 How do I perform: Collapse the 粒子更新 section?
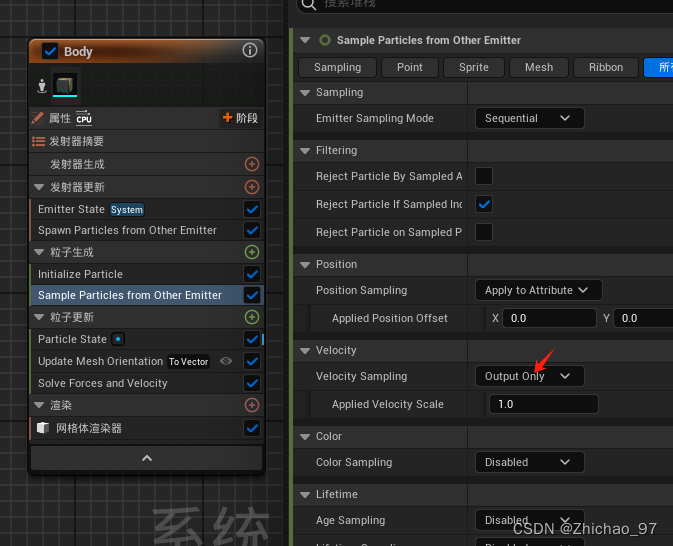pos(39,317)
